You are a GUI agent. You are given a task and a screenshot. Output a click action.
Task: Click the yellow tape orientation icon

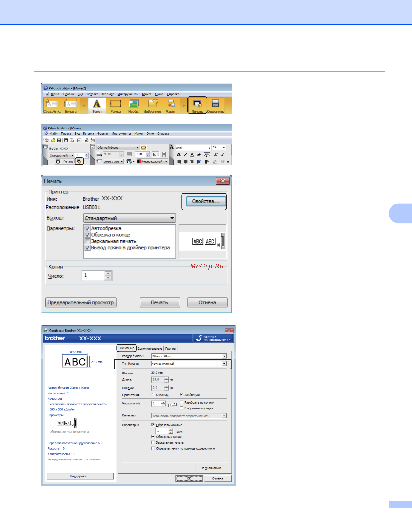pos(144,148)
